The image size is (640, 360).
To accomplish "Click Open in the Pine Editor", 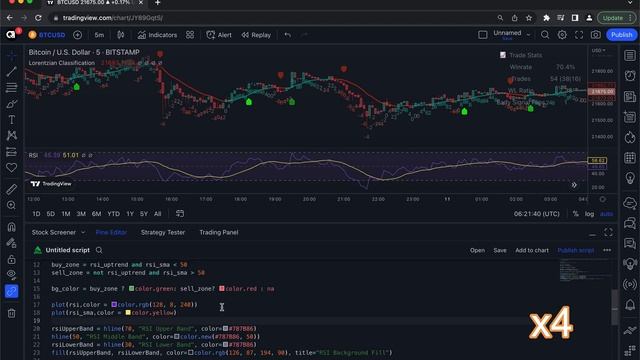I will click(x=477, y=250).
